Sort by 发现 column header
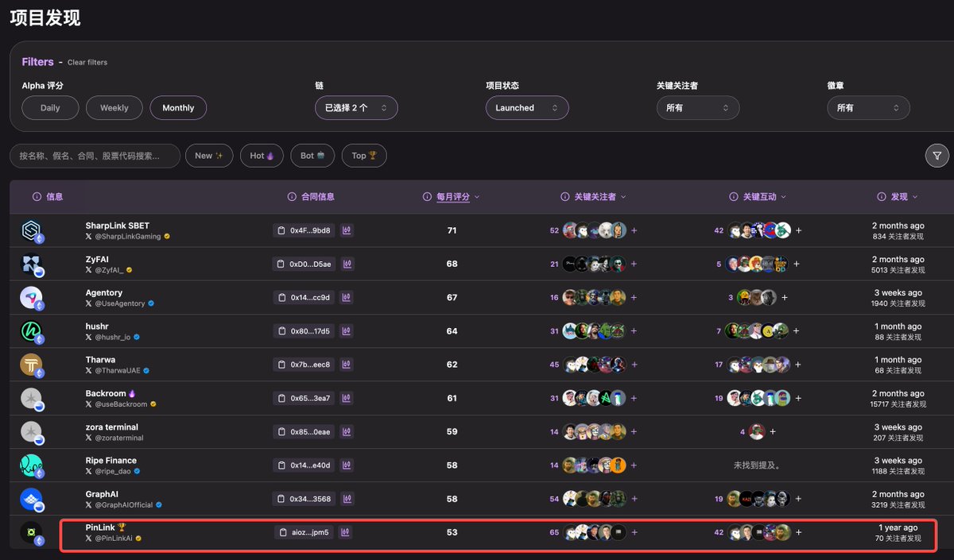 point(904,197)
